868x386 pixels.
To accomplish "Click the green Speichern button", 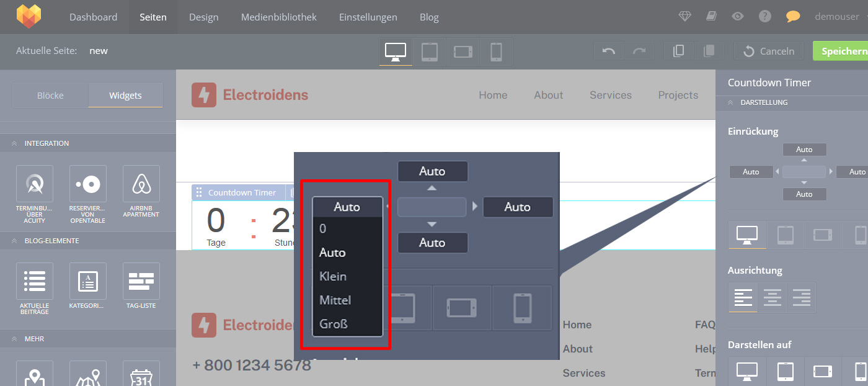I will 843,52.
